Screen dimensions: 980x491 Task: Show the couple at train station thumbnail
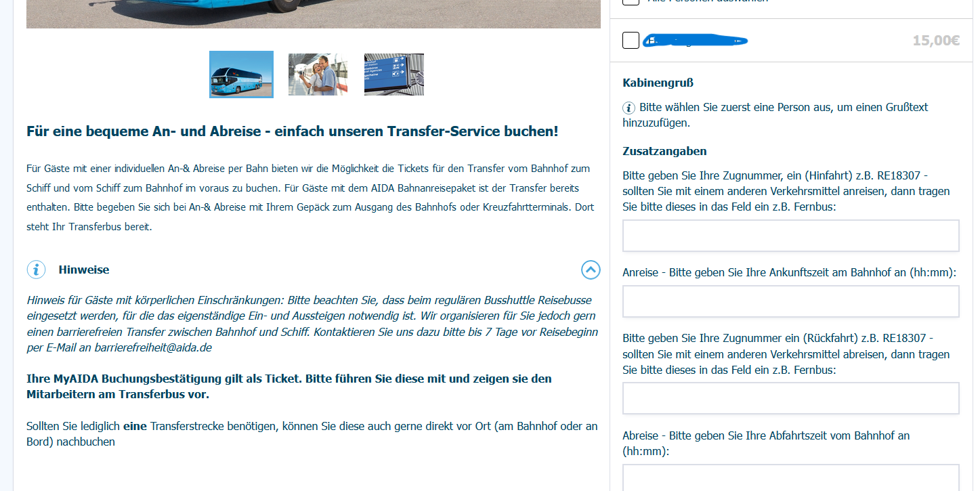[318, 74]
